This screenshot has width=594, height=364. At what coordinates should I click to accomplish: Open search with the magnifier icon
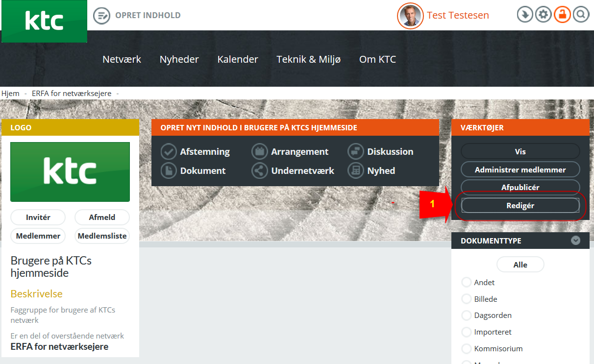(x=581, y=15)
